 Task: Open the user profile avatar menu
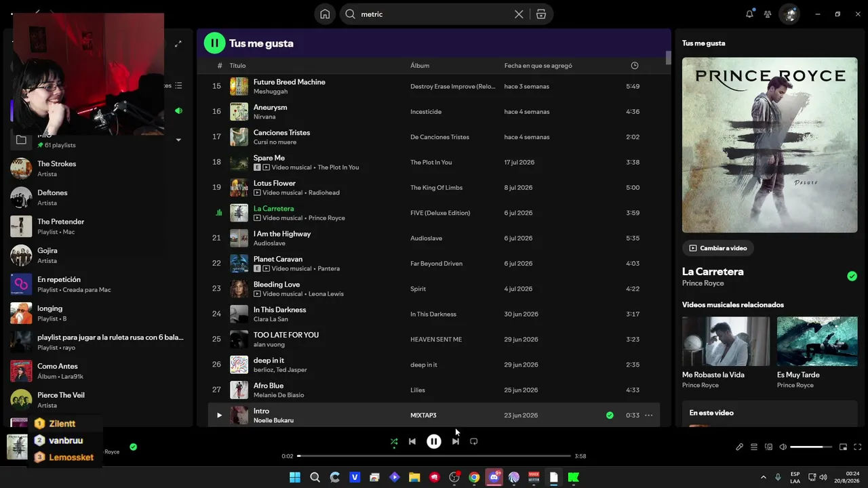pos(789,14)
